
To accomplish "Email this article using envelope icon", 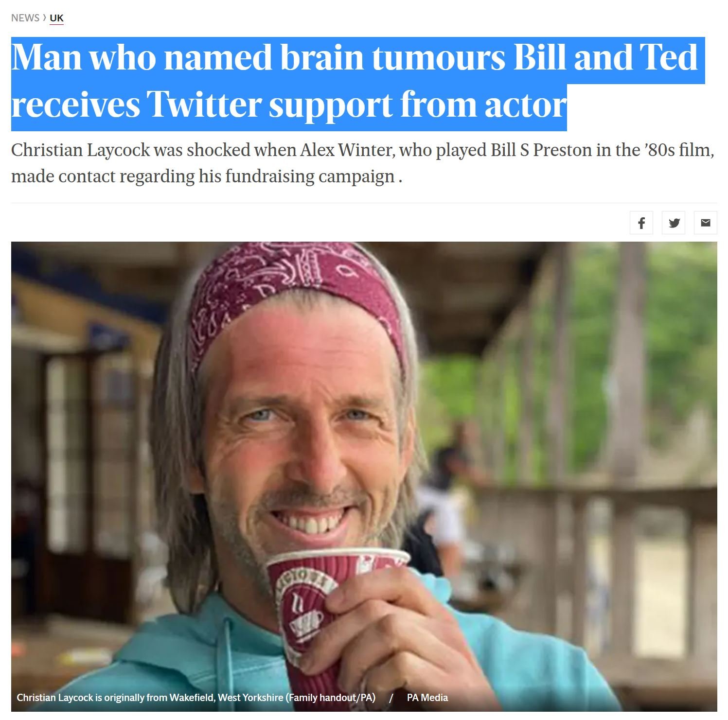I will tap(706, 223).
